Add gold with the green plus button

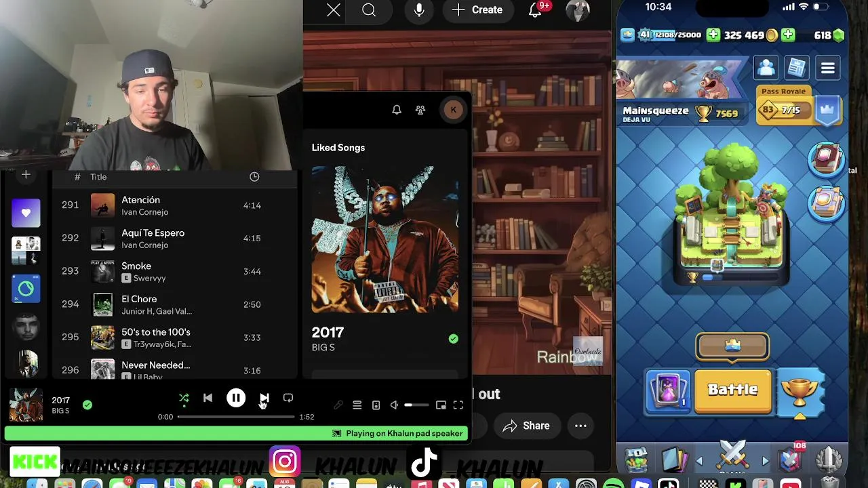713,35
